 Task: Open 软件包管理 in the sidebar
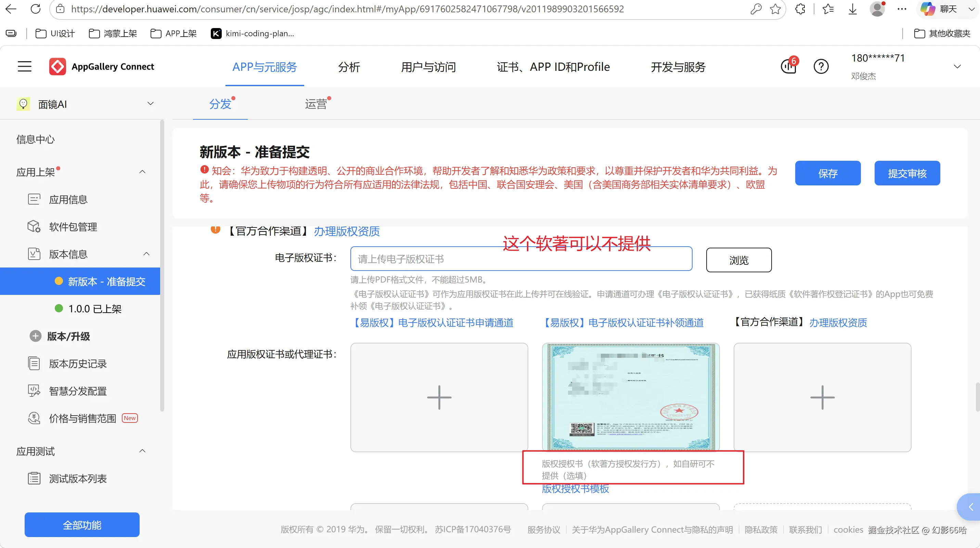pyautogui.click(x=73, y=227)
